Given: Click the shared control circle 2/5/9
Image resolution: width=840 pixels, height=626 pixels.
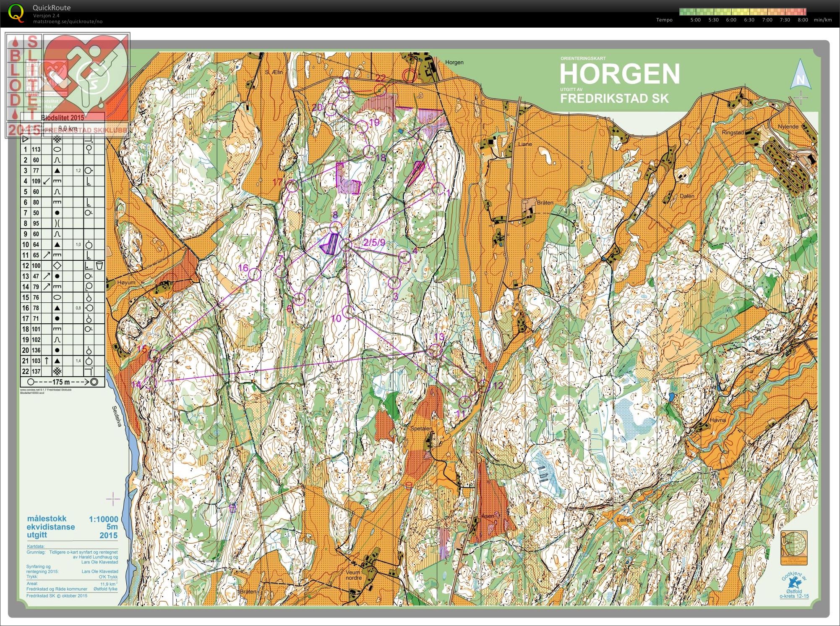Looking at the screenshot, I should [346, 245].
